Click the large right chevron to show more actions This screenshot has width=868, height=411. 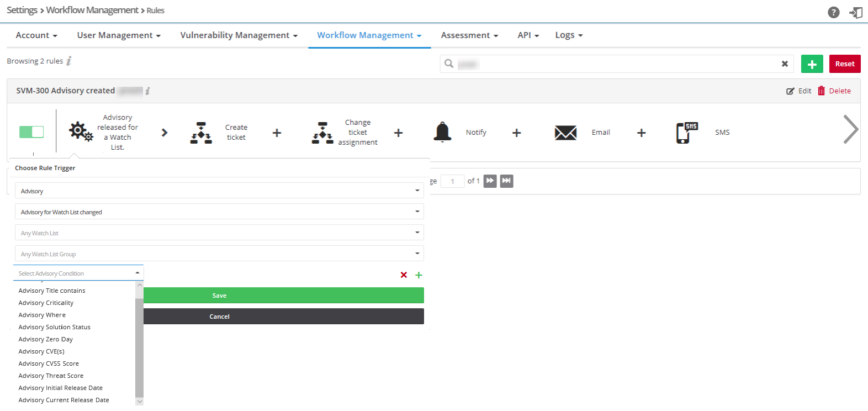coord(850,129)
